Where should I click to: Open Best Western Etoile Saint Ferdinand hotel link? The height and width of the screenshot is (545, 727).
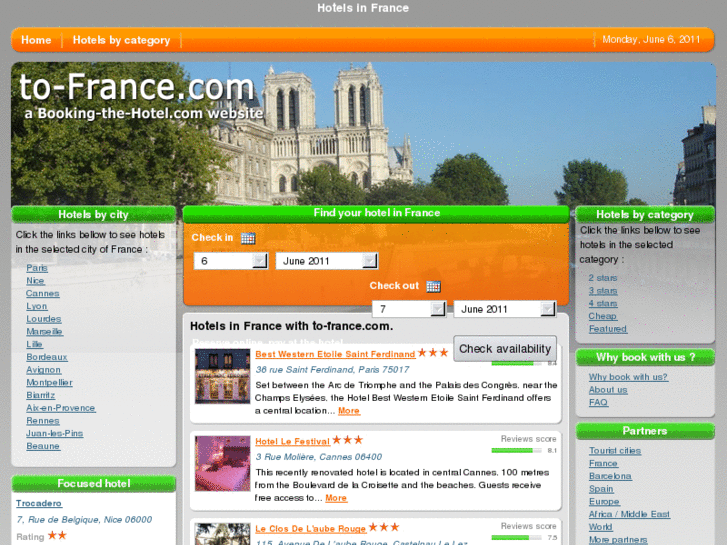coord(335,354)
